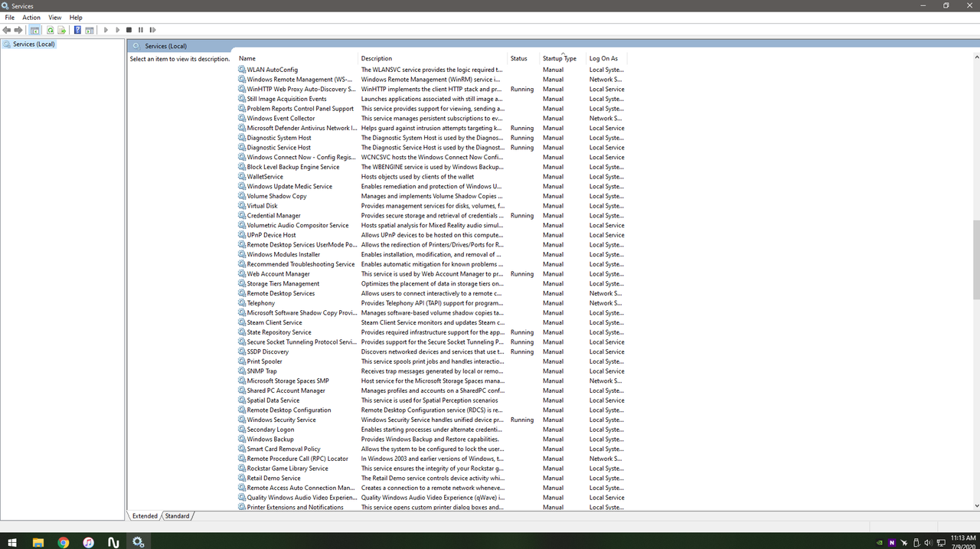Select the Remote Desktop Services row
The width and height of the screenshot is (980, 549).
pyautogui.click(x=432, y=293)
